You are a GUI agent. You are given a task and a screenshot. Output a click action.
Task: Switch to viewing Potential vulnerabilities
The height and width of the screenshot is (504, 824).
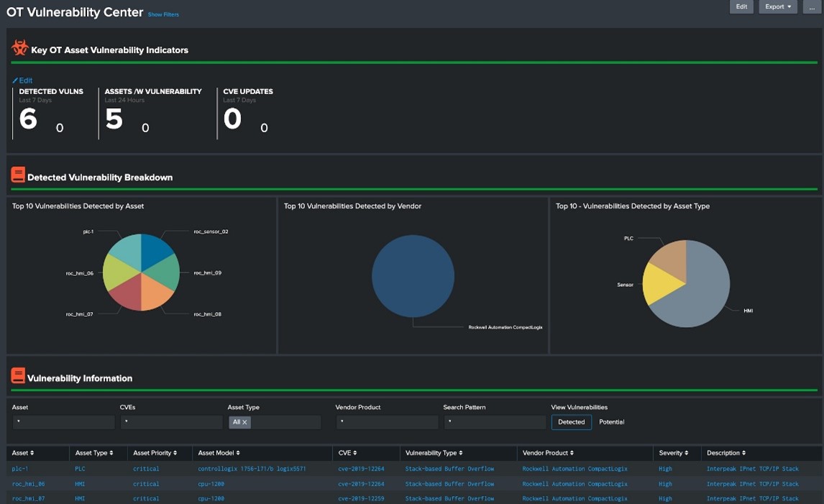(x=612, y=422)
